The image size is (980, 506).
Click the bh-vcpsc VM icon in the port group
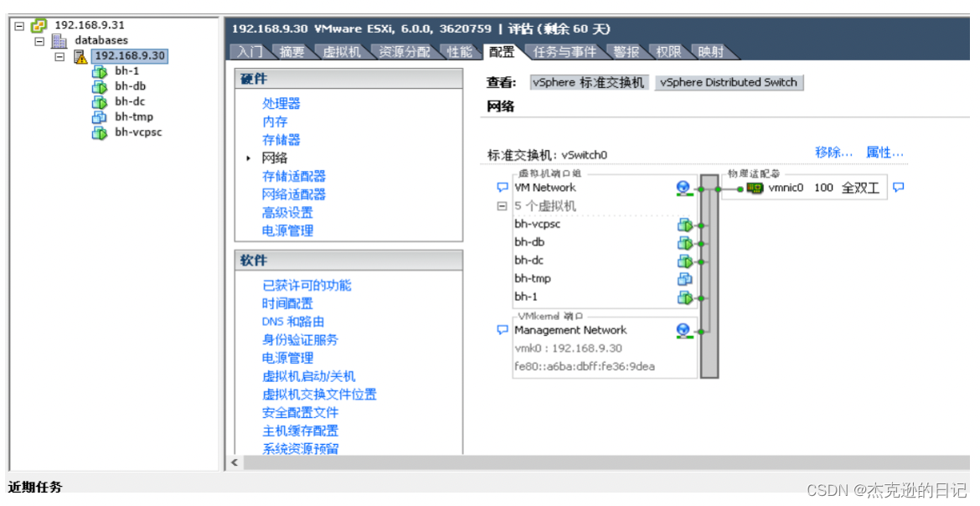point(685,225)
